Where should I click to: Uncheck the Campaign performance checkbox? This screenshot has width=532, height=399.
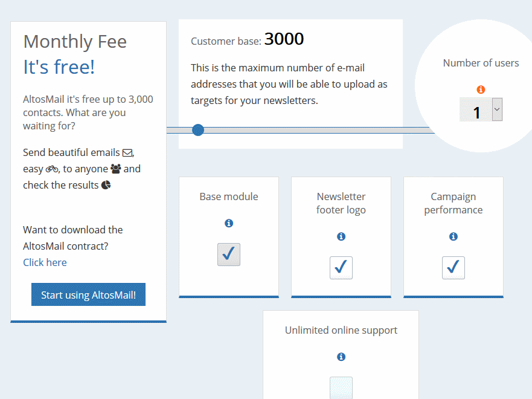point(453,268)
